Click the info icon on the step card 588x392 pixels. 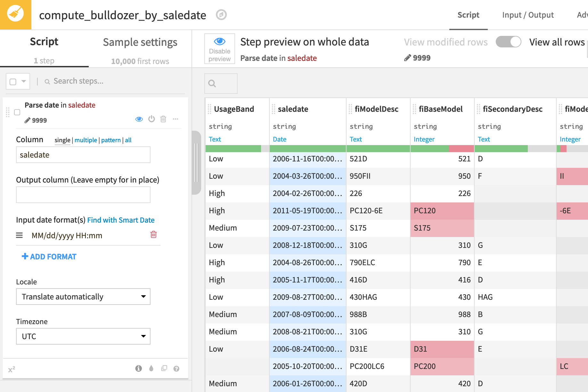pyautogui.click(x=138, y=368)
